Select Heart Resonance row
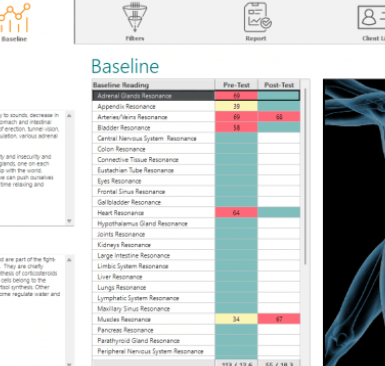This screenshot has width=385, height=366. tap(196, 213)
